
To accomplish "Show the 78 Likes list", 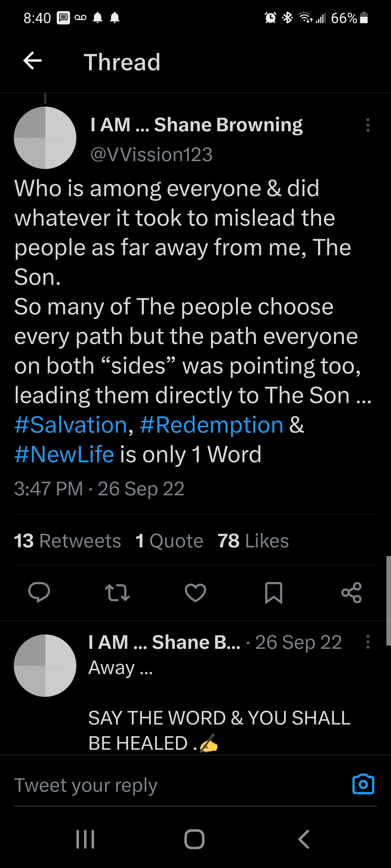I will [x=253, y=541].
